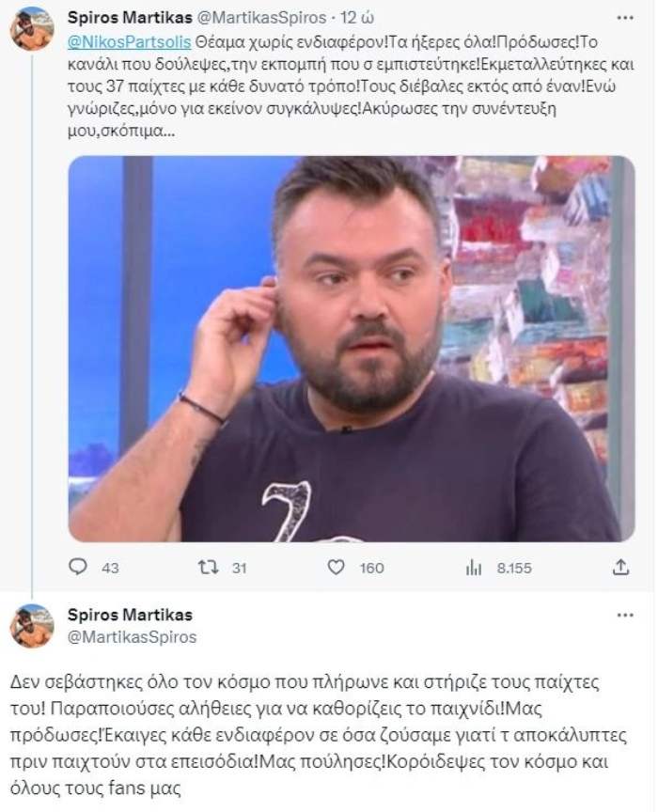658x812 pixels.
Task: Open the first tweet's three-dot menu
Action: coord(625,18)
